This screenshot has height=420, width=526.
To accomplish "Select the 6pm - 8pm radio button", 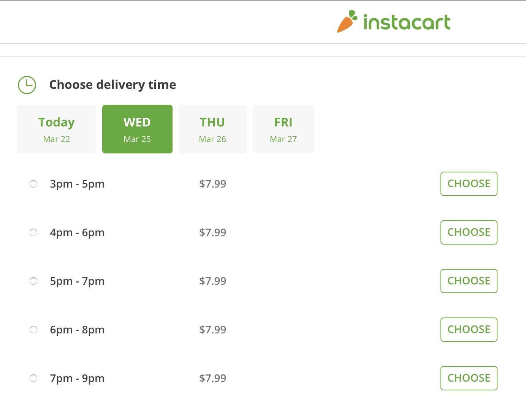I will pos(33,330).
